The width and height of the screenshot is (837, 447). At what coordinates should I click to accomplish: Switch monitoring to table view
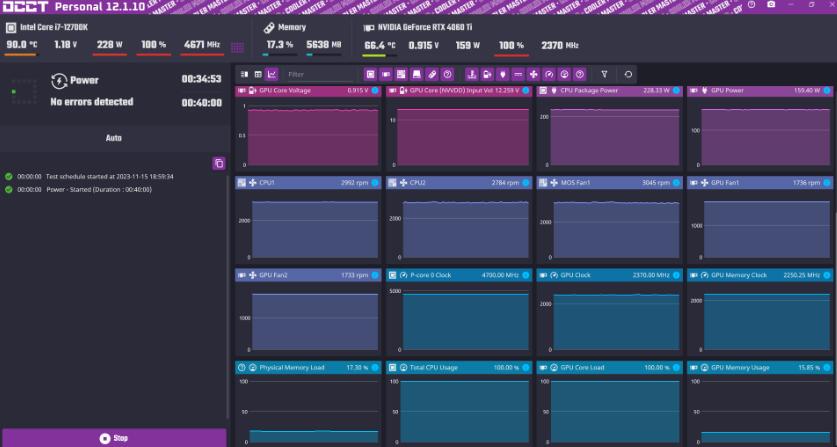258,74
